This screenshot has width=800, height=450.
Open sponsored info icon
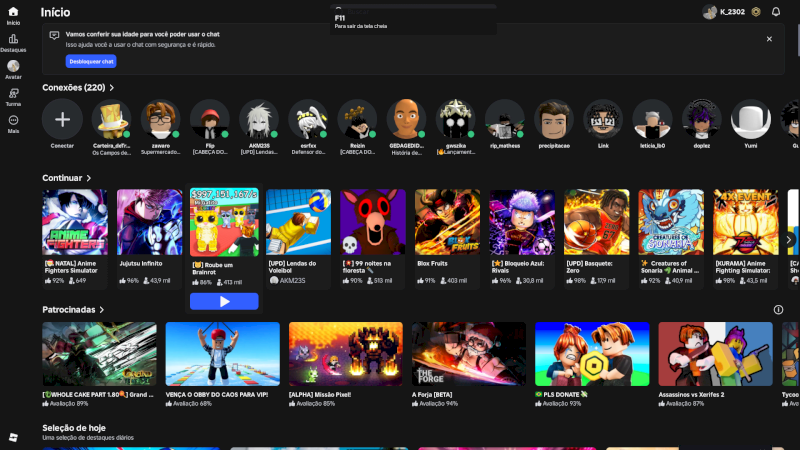[778, 309]
